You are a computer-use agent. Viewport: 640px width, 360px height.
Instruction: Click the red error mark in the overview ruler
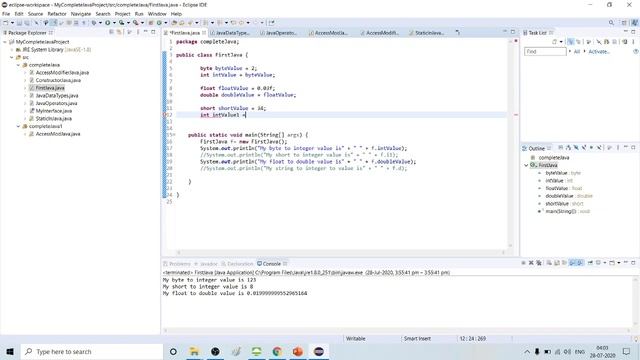pyautogui.click(x=516, y=115)
